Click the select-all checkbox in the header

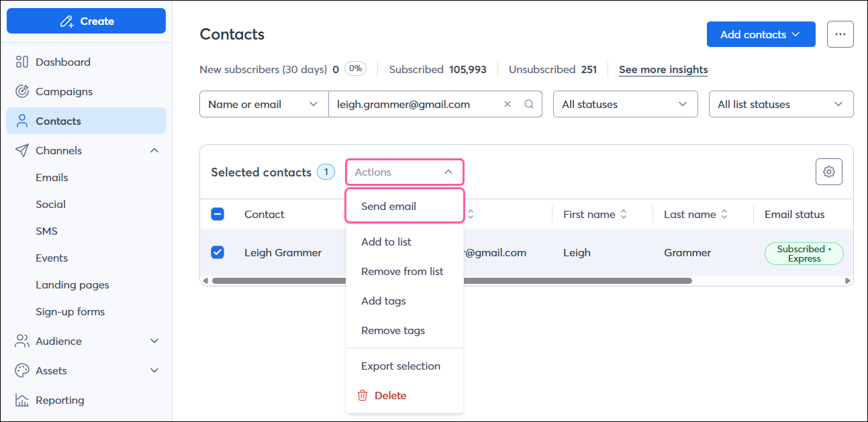point(217,213)
